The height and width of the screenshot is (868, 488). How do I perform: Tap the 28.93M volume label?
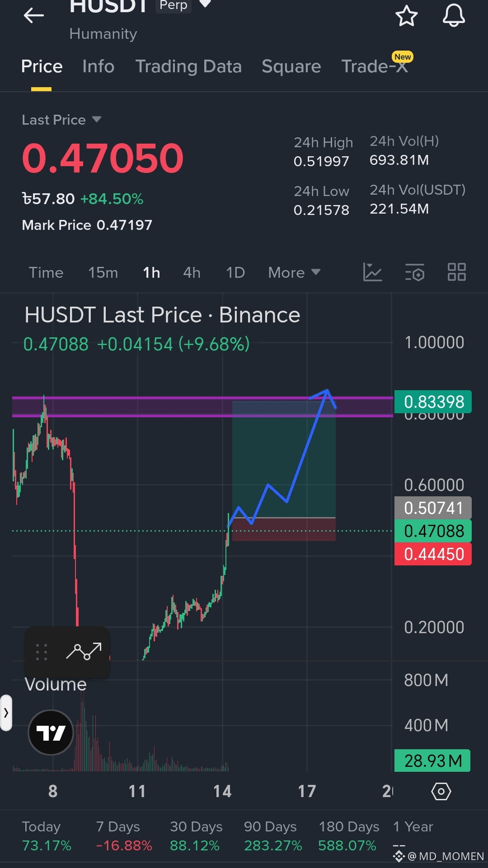pyautogui.click(x=432, y=761)
